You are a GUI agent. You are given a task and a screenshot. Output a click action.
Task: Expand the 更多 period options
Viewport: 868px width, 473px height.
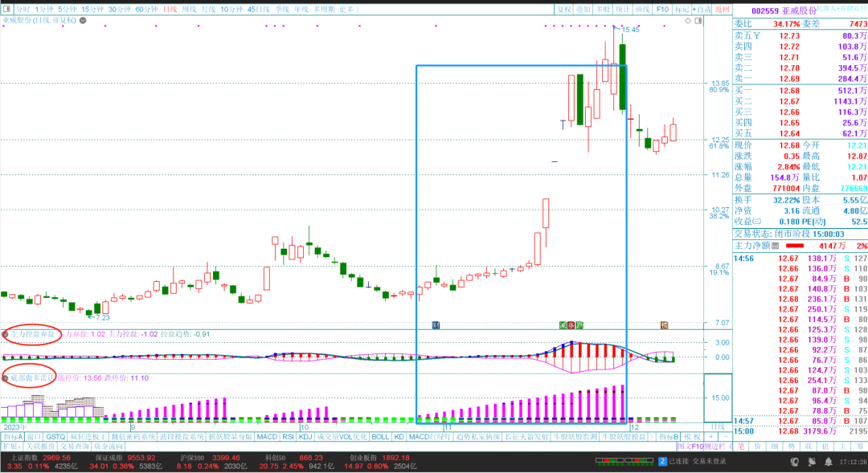click(348, 9)
